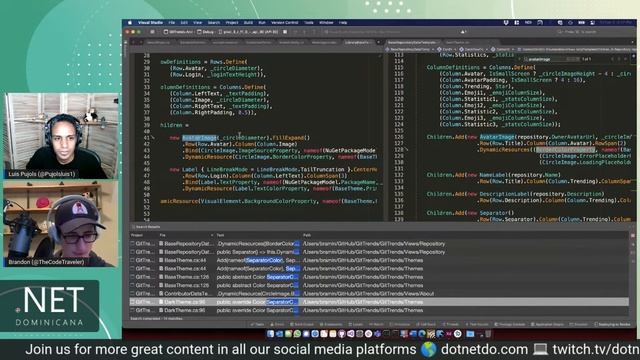640x360 pixels.
Task: Click the .NET Dominicana logo
Action: coord(50,306)
